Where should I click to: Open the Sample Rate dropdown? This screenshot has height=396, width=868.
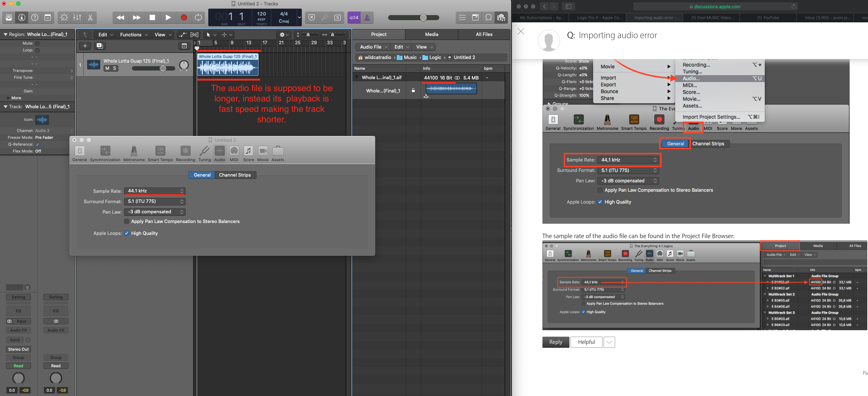tap(155, 191)
